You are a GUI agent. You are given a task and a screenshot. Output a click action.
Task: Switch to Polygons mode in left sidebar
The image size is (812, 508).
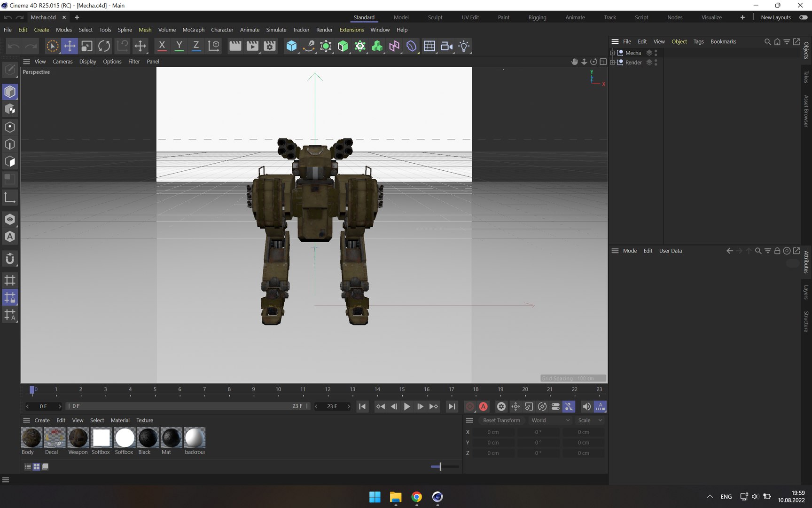click(10, 162)
